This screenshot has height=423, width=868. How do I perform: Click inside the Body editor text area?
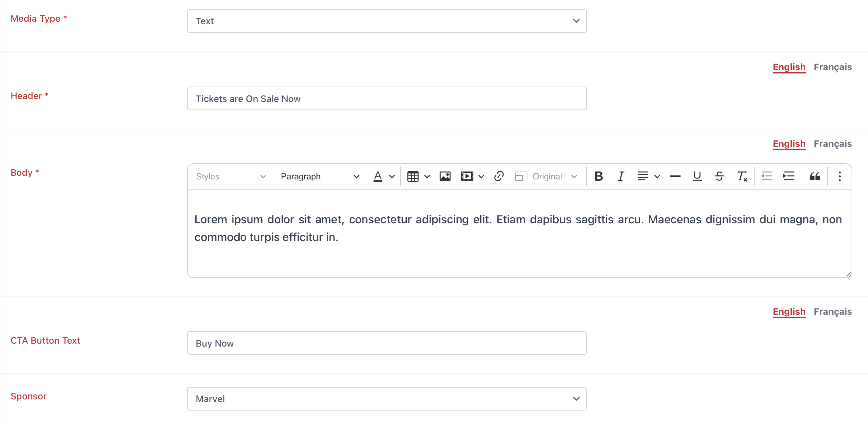(x=519, y=233)
